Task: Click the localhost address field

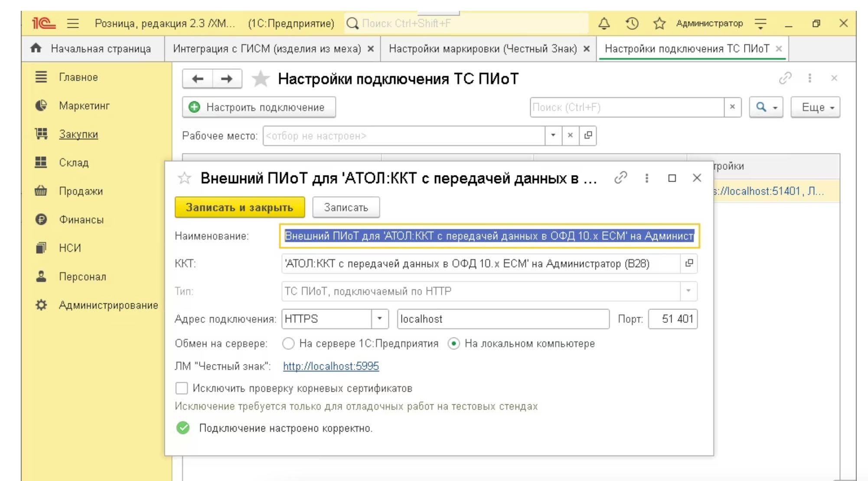Action: coord(503,319)
